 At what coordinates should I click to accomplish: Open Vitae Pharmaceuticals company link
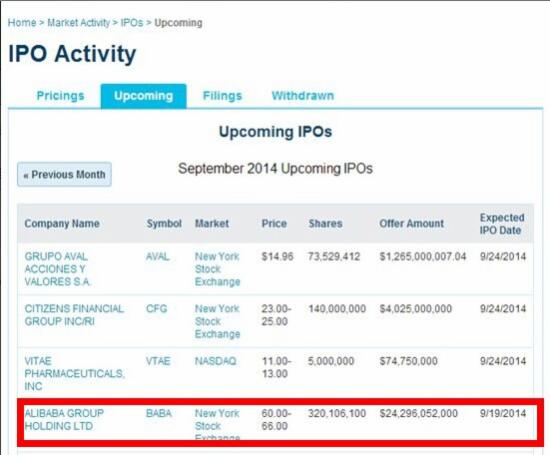pos(74,374)
